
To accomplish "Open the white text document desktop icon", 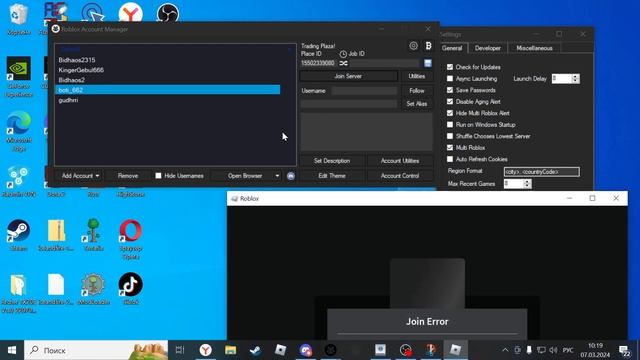I will 56,289.
